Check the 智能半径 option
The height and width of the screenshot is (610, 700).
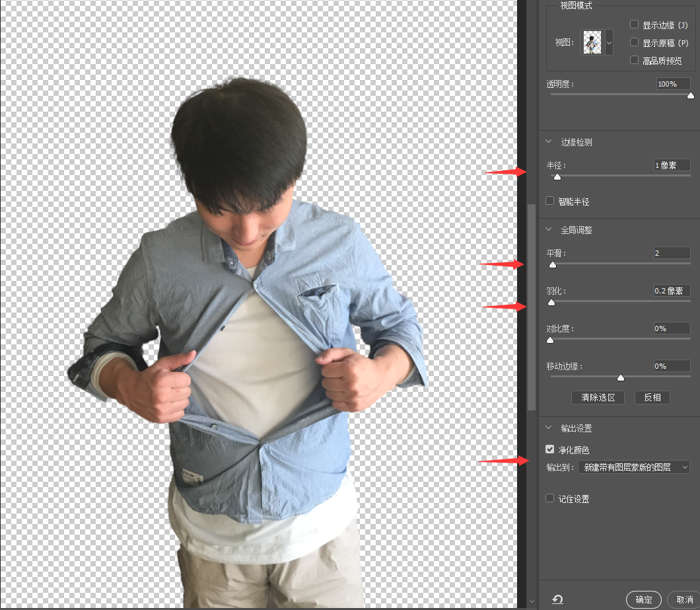(x=549, y=201)
